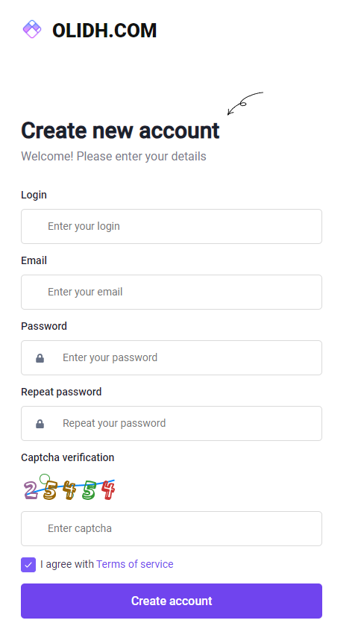Image resolution: width=364 pixels, height=629 pixels.
Task: Click the lock icon in Password field
Action: (x=40, y=358)
